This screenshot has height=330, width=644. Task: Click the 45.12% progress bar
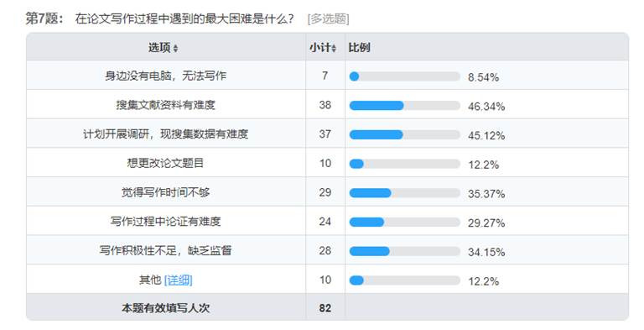404,135
